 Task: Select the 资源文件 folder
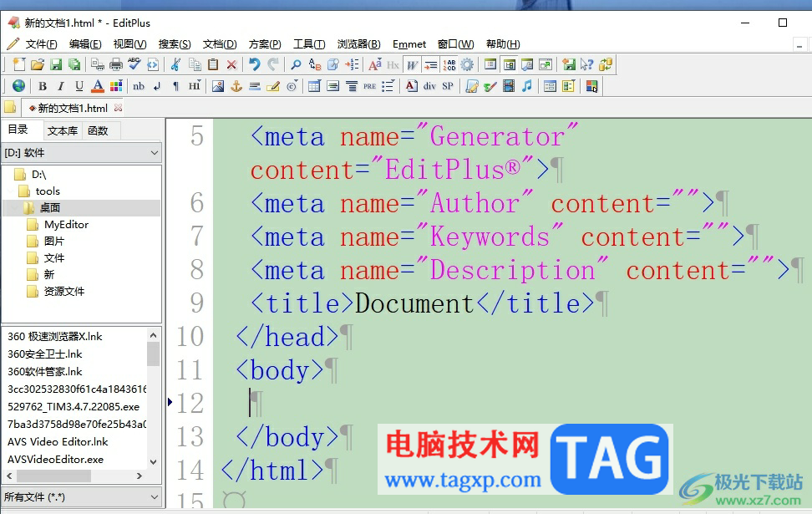64,291
